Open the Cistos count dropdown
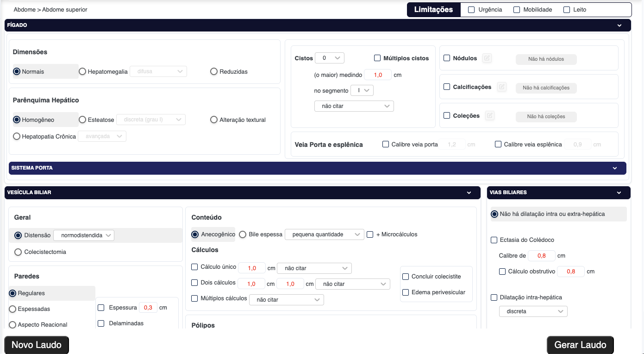644x354 pixels. pyautogui.click(x=330, y=58)
